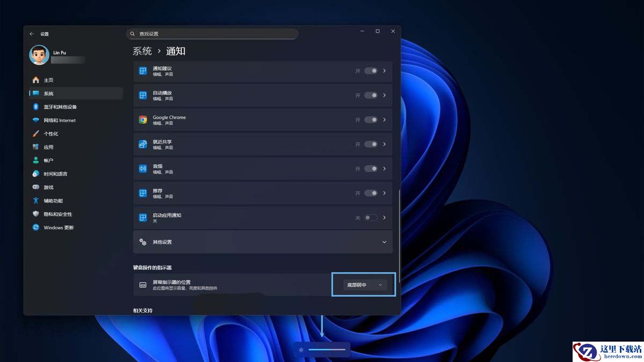Click the 就近共享 share icon

click(x=143, y=144)
